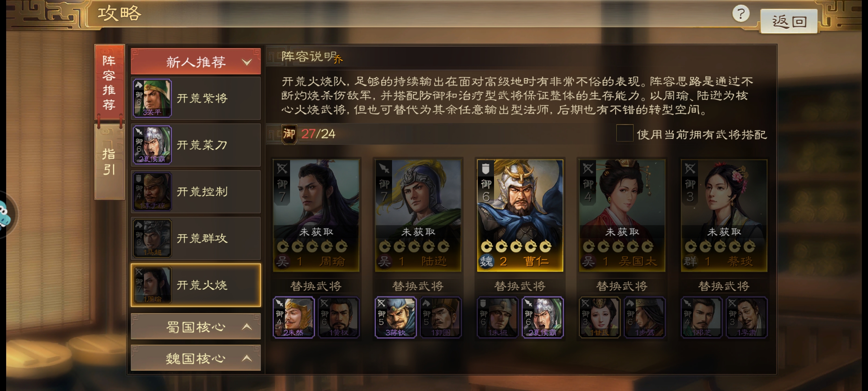Open the 周瑜 general card

pyautogui.click(x=316, y=215)
